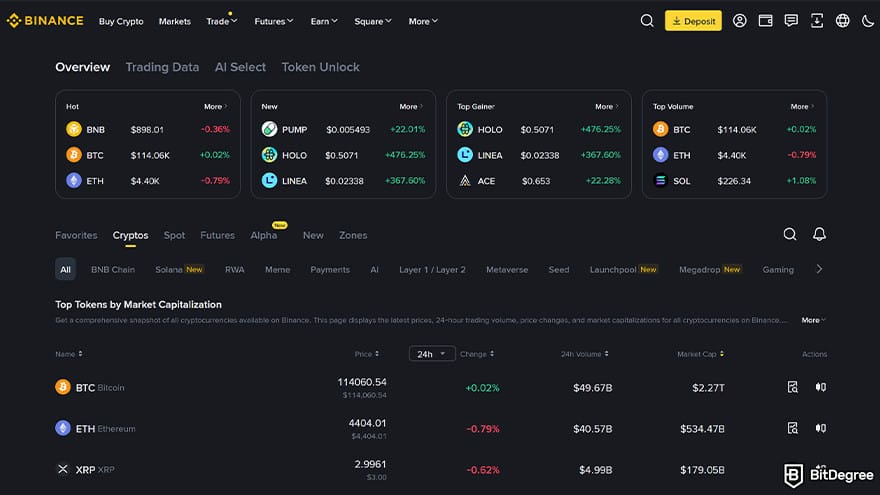Open the user profile icon
The height and width of the screenshot is (495, 880).
pos(740,21)
